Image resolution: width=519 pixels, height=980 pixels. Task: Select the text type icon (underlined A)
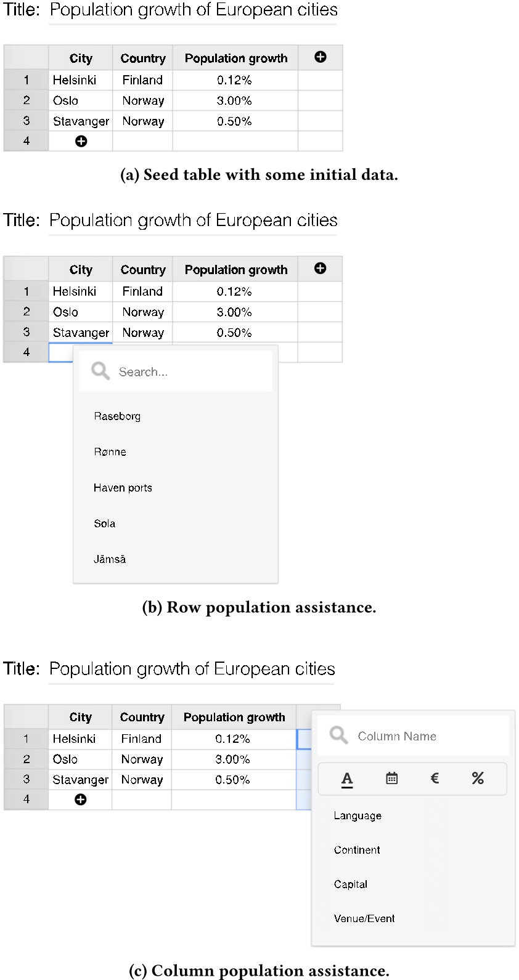(347, 779)
